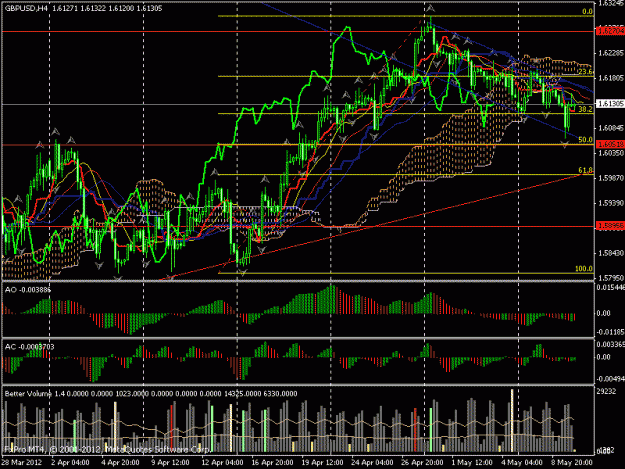The image size is (625, 469).
Task: Click the 1.60845 price axis value
Action: pyautogui.click(x=611, y=128)
